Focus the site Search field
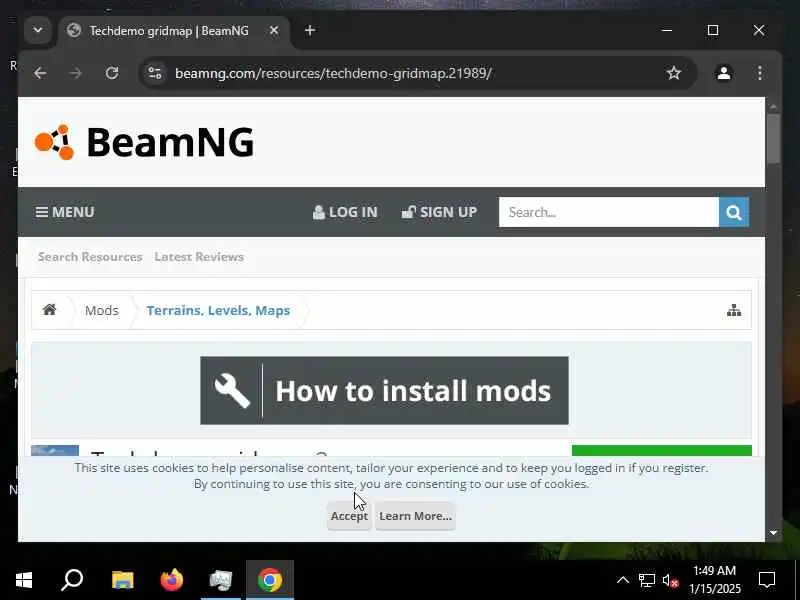 tap(609, 212)
